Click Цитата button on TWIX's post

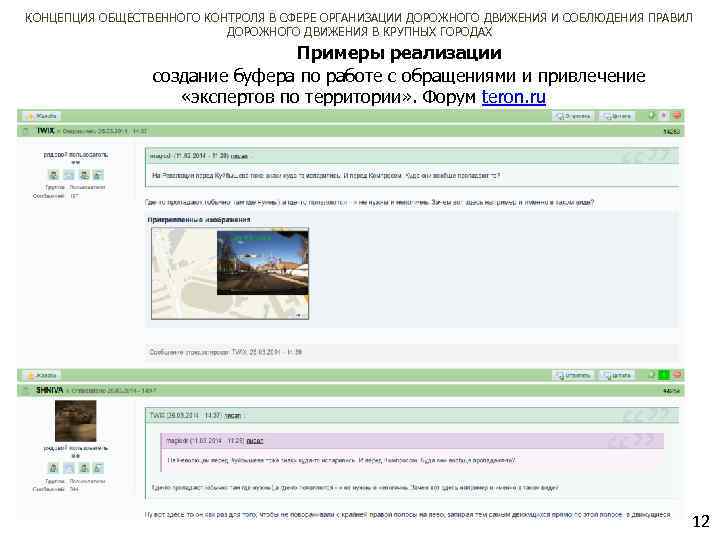(x=618, y=116)
